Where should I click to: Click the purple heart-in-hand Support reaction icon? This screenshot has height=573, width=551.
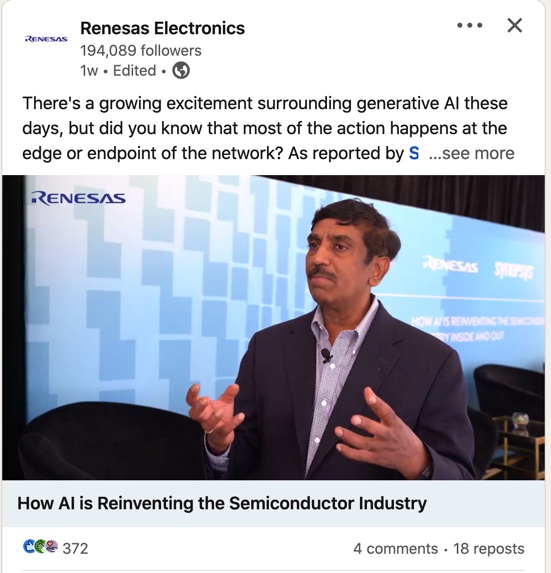pyautogui.click(x=52, y=547)
